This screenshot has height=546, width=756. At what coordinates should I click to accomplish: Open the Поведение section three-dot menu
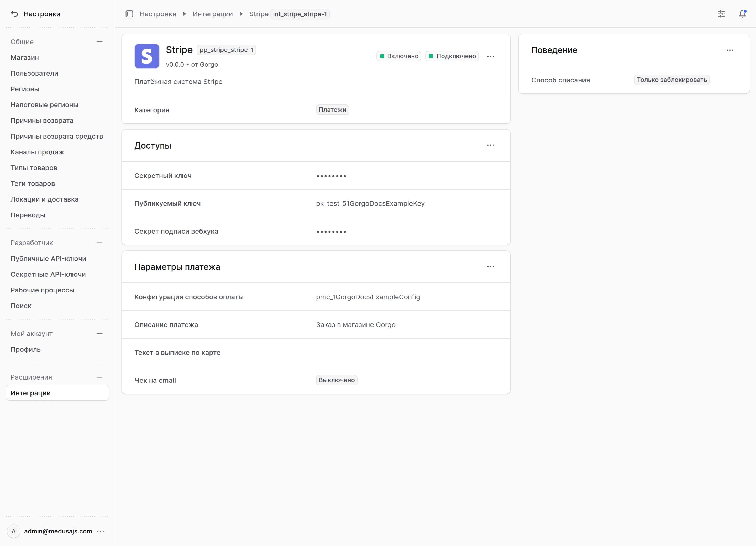[x=730, y=50]
